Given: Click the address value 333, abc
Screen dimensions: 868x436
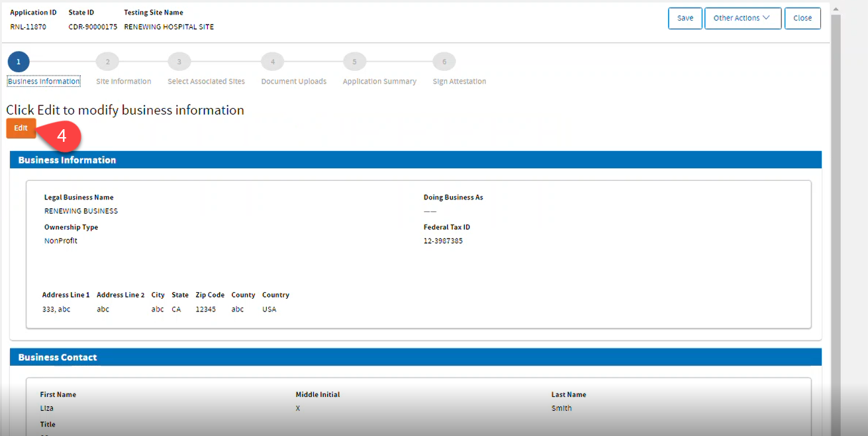Looking at the screenshot, I should 56,309.
